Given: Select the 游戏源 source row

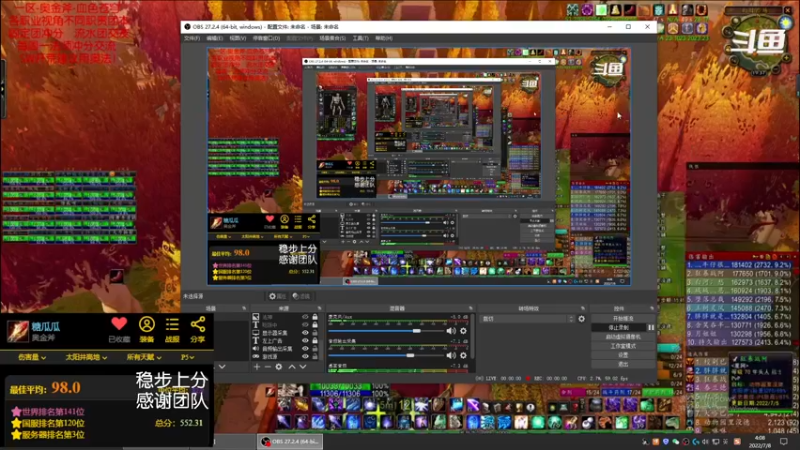Looking at the screenshot, I should click(x=286, y=356).
